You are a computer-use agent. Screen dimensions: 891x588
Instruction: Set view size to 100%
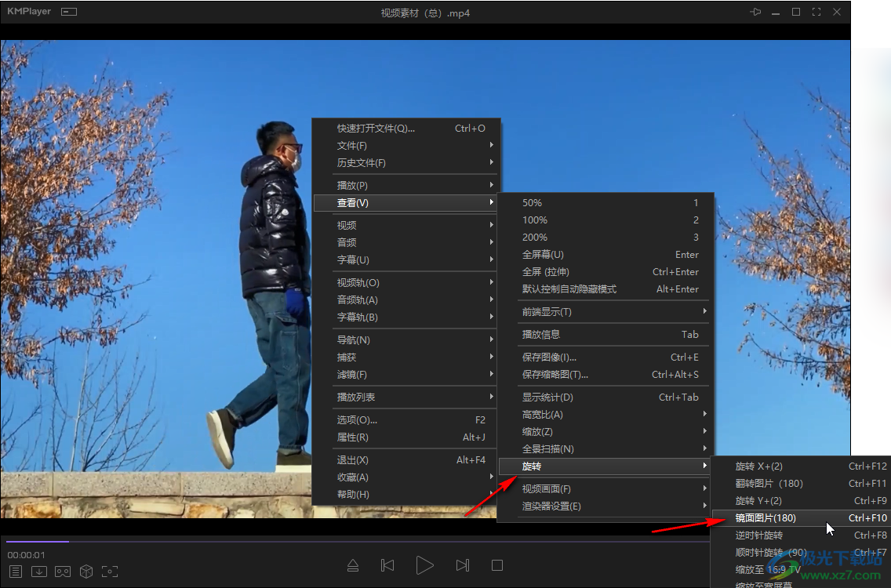point(605,220)
